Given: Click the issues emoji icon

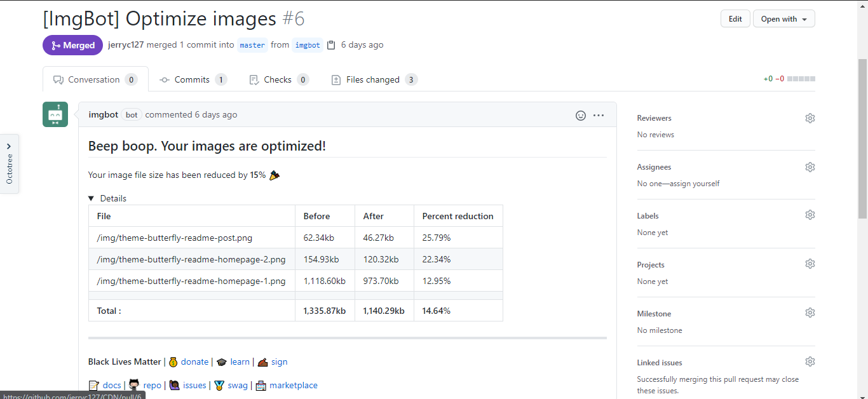Looking at the screenshot, I should click(x=175, y=385).
